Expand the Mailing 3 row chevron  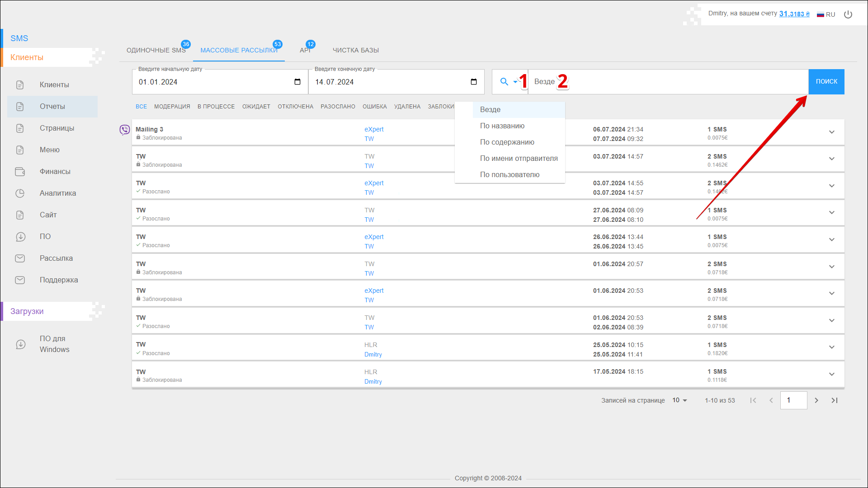pyautogui.click(x=832, y=132)
